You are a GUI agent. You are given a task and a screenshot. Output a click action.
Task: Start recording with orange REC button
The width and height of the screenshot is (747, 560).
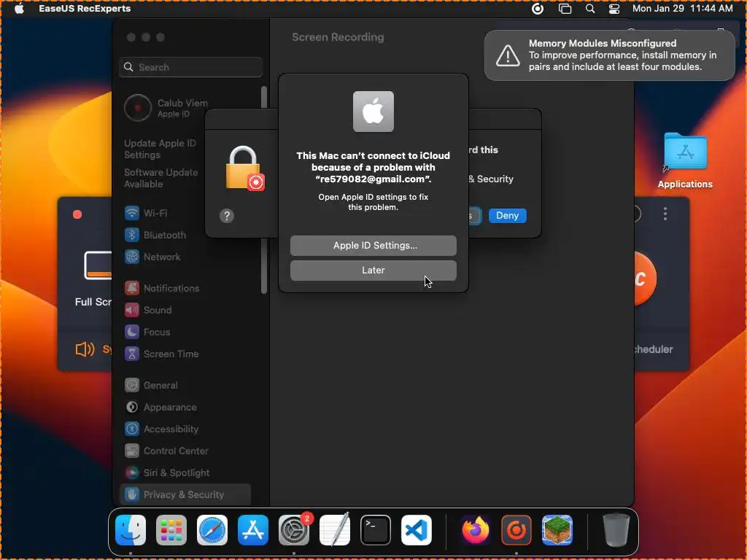pos(645,279)
